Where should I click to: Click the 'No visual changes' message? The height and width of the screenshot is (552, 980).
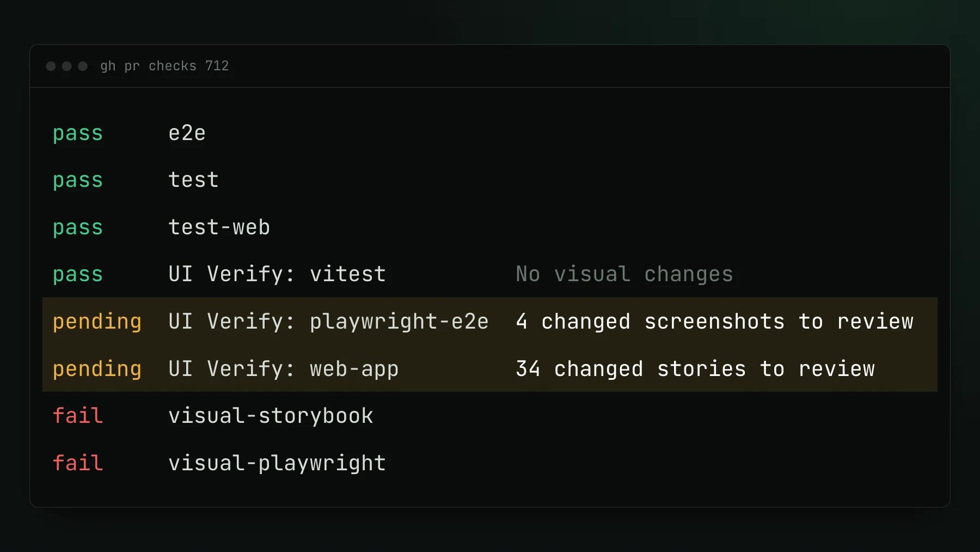click(x=624, y=274)
